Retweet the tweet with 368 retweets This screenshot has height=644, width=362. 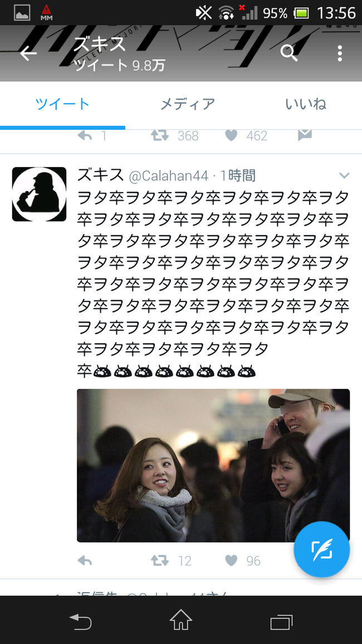[x=160, y=135]
